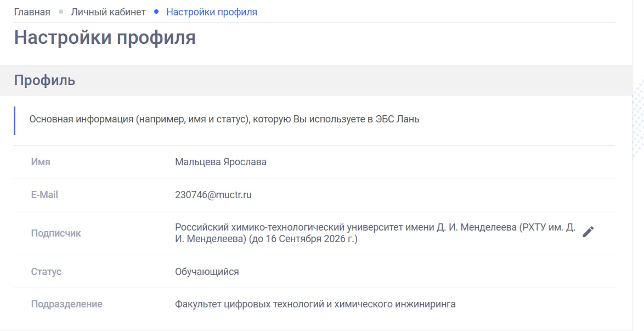Image resolution: width=644 pixels, height=331 pixels.
Task: Select Настройки профиля breadcrumb item
Action: (x=211, y=12)
